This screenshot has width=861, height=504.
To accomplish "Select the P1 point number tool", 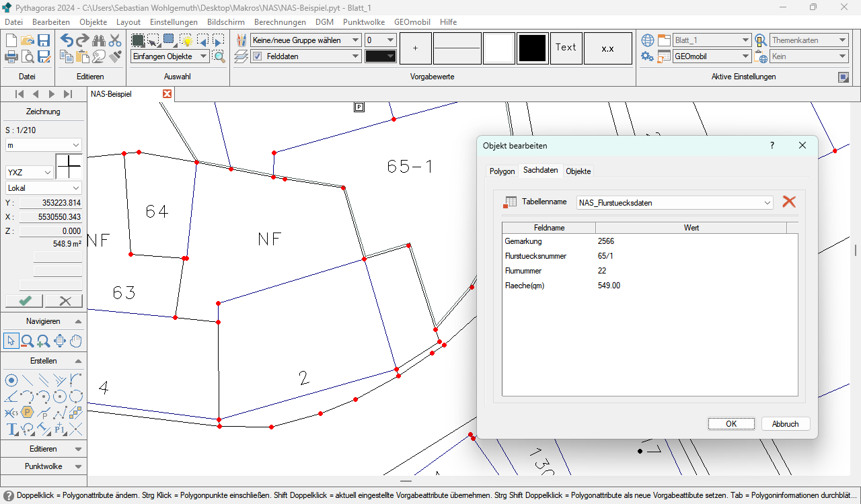I will click(60, 429).
